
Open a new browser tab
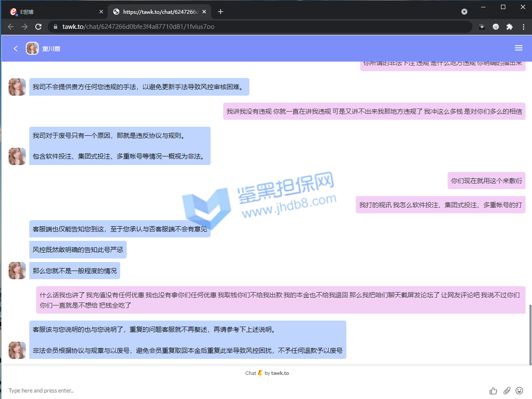(221, 12)
